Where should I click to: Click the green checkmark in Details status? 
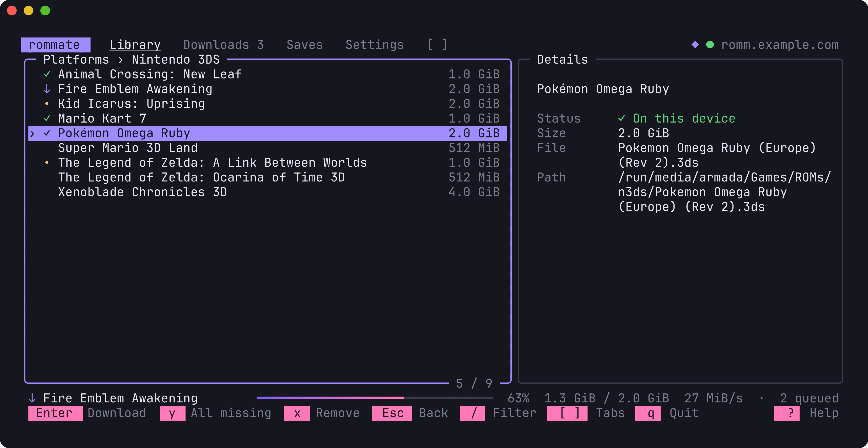621,118
